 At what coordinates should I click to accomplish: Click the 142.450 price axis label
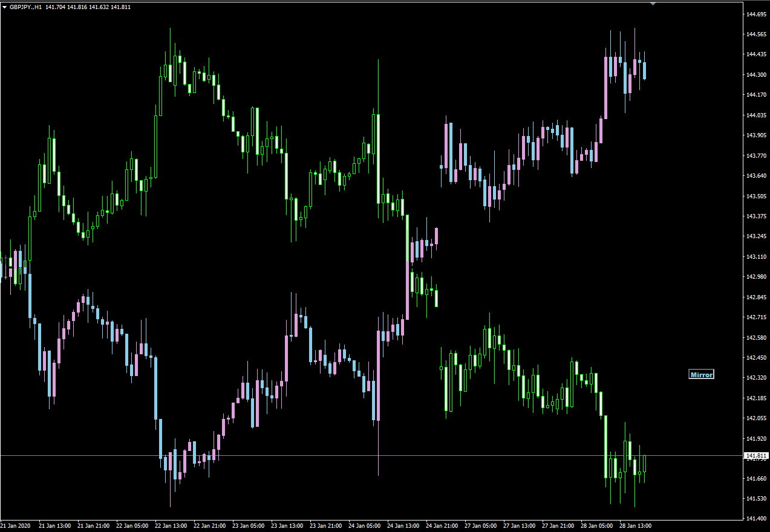757,358
